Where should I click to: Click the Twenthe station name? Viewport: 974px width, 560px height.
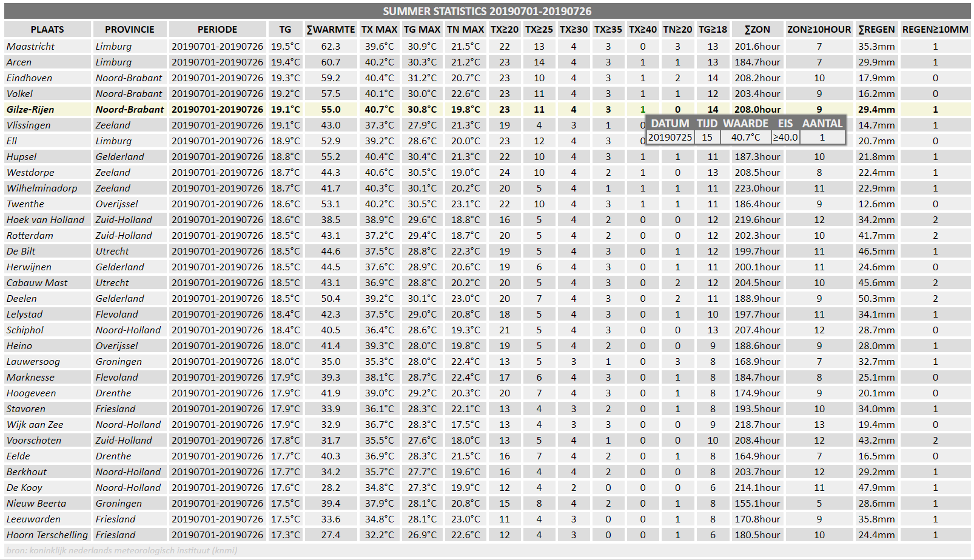25,204
